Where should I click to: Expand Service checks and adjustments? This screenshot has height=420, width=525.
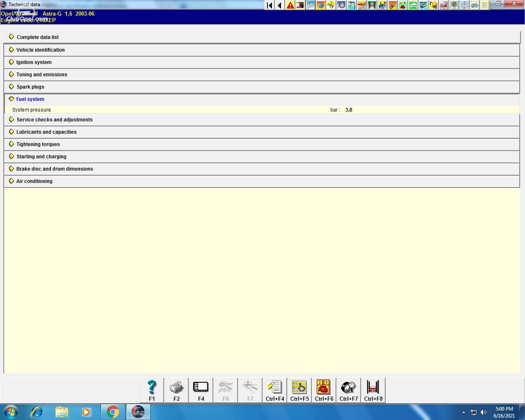262,120
